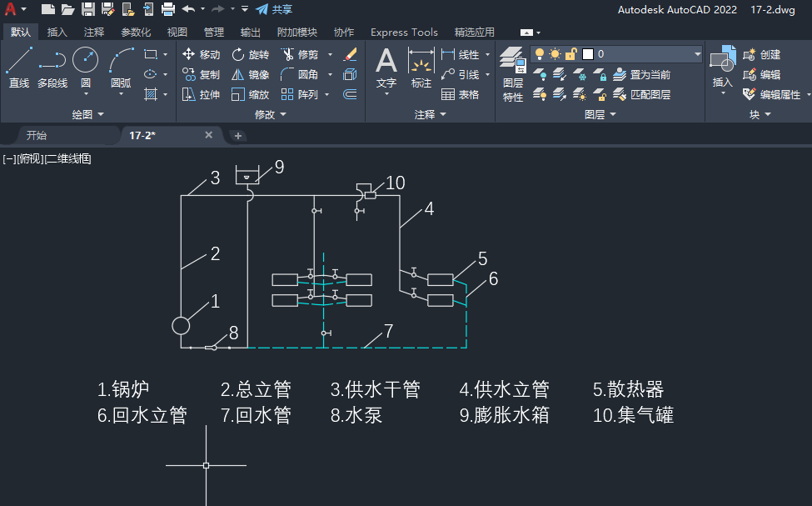Click the 移动 (Move) tool
812x506 pixels.
click(201, 54)
